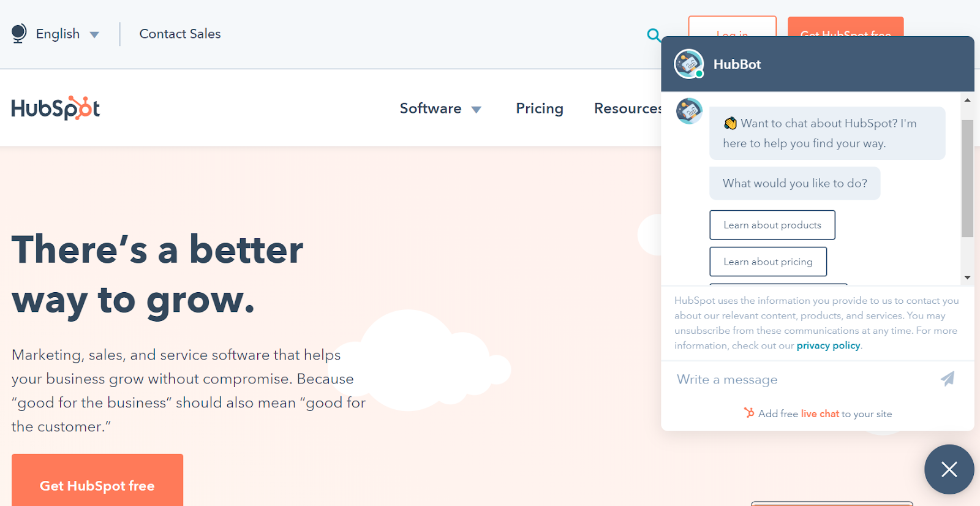The height and width of the screenshot is (506, 980).
Task: Open the live chat link
Action: coord(820,414)
